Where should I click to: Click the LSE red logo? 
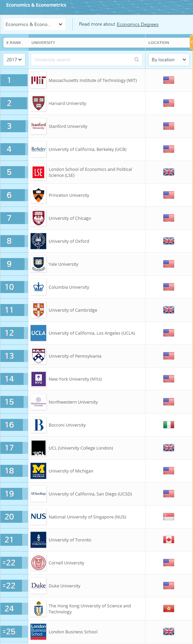(x=38, y=172)
